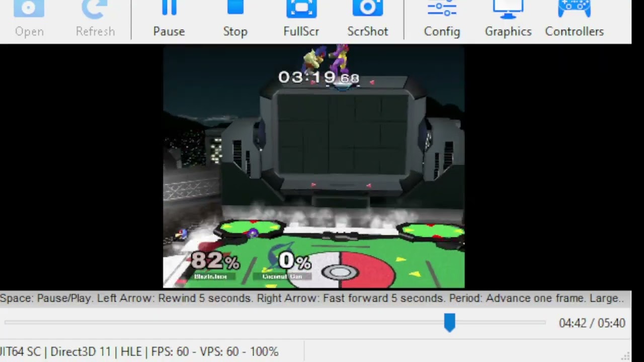Take a screenshot with ScrShot icon
Screen dimensions: 644x362
[x=368, y=19]
